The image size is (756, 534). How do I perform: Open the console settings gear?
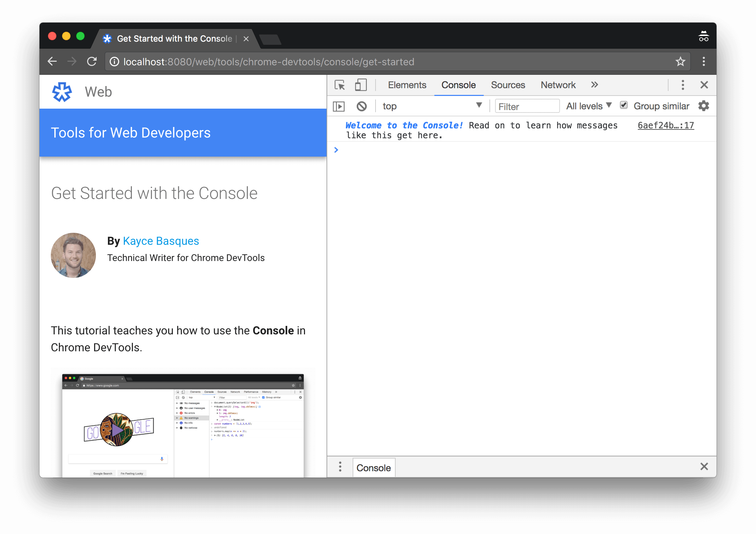point(703,106)
